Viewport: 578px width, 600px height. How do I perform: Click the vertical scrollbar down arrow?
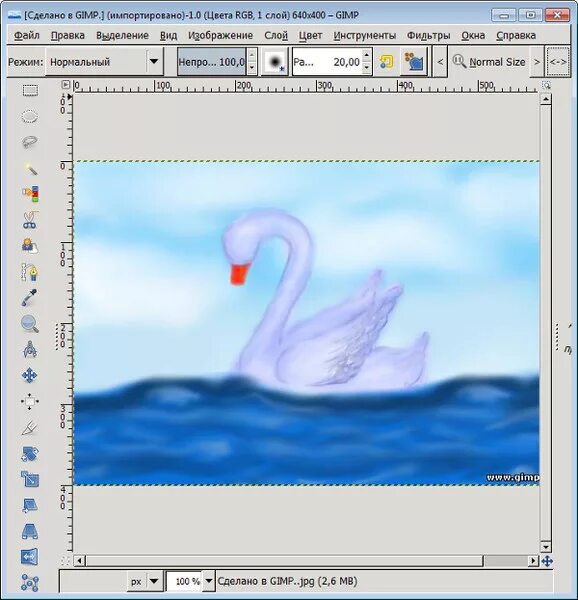click(x=546, y=547)
